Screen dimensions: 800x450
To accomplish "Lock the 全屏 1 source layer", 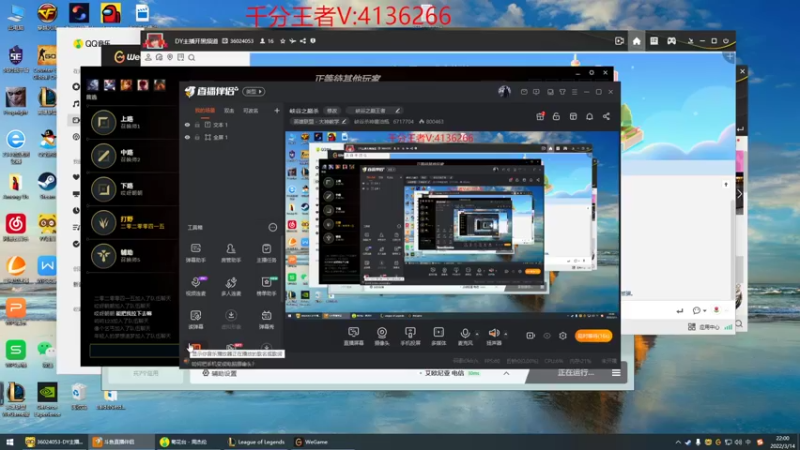I will [x=197, y=137].
